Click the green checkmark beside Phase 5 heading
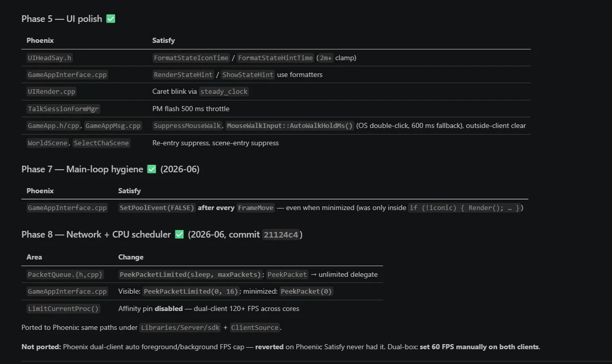612x364 pixels. [111, 19]
